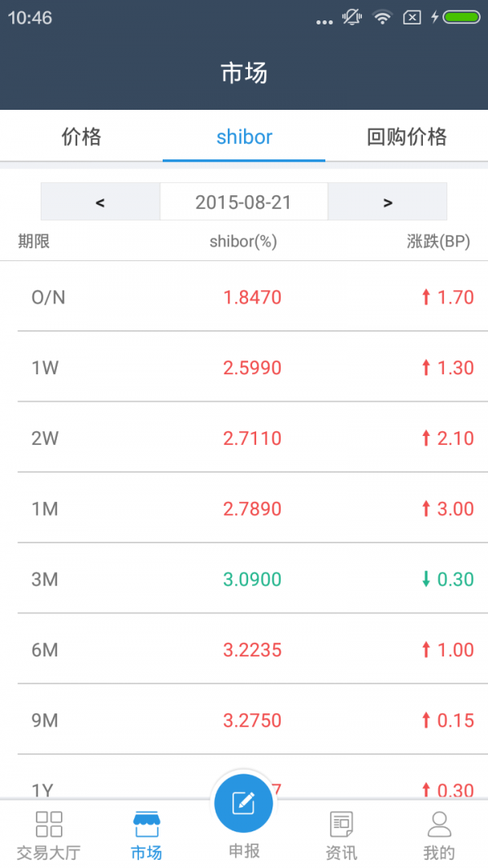Viewport: 488px width, 868px height.
Task: Select the O/N shibor row
Action: tap(244, 297)
